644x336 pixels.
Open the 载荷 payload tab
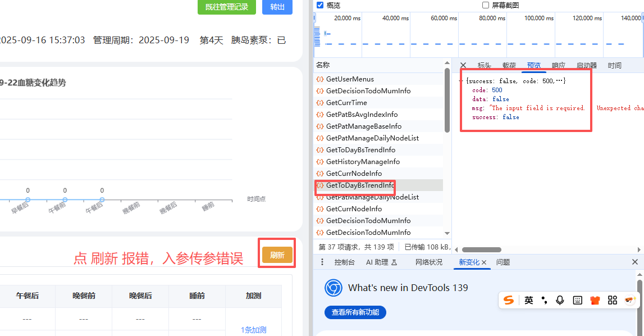tap(509, 65)
